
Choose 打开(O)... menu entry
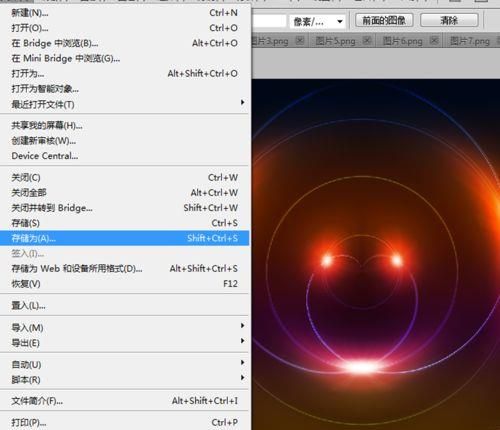pos(124,28)
